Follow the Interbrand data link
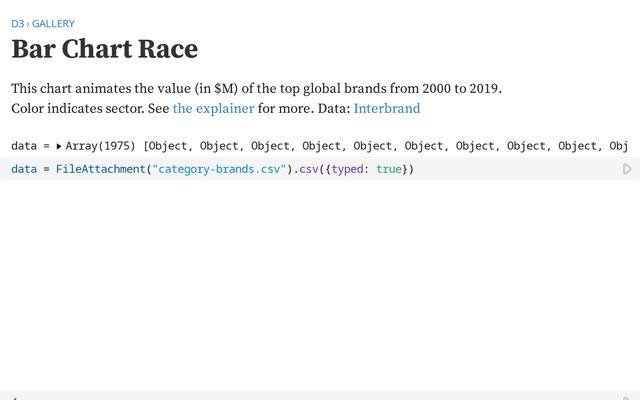Viewport: 640px width, 400px height. click(386, 108)
